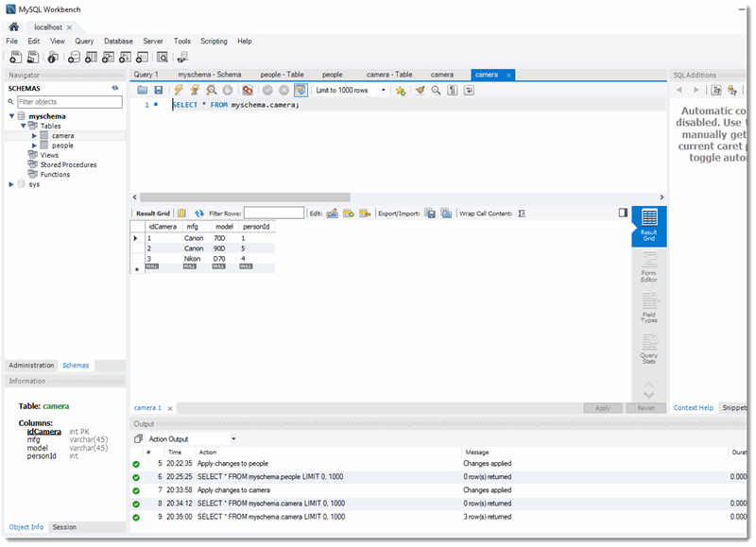This screenshot has width=756, height=547.
Task: Reconnect to DBMS icon in main toolbar
Action: click(182, 58)
